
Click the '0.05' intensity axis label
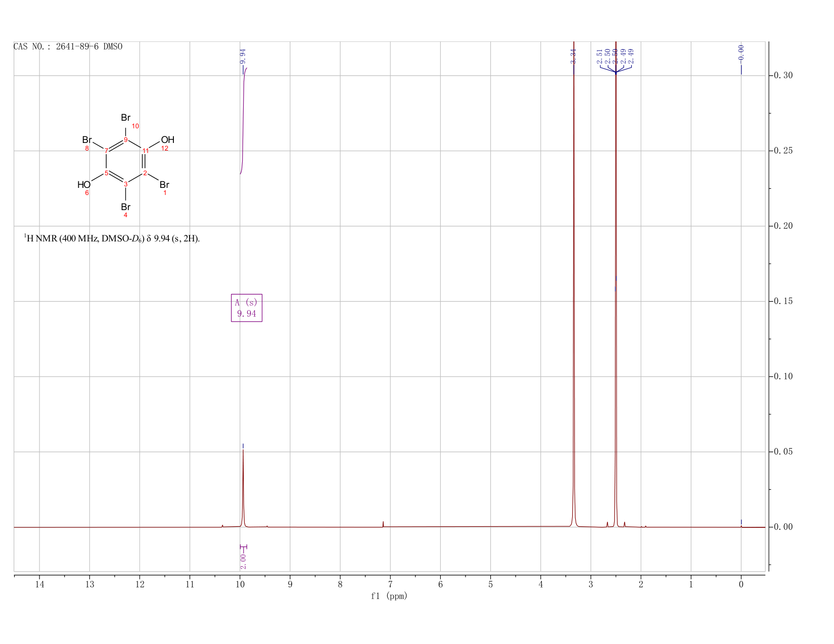click(x=782, y=452)
